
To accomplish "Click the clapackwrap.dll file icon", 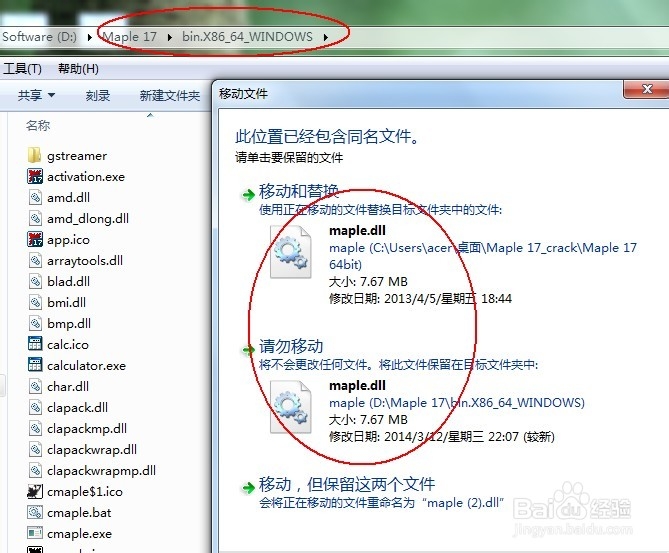I will point(35,449).
